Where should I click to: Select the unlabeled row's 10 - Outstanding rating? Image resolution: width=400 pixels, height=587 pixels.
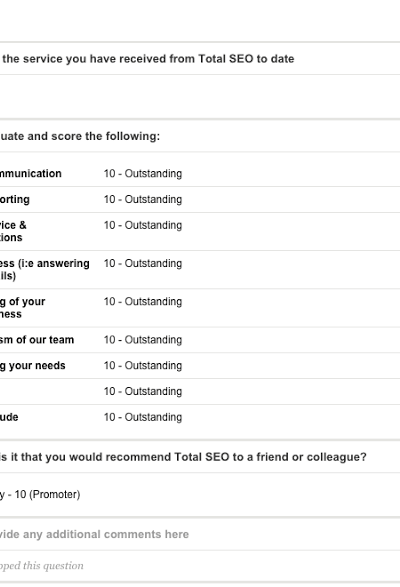143,392
